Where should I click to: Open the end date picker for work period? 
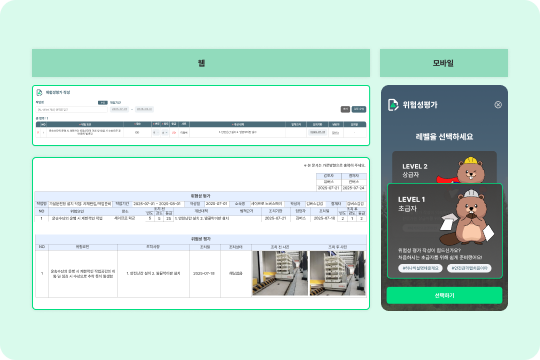tap(144, 109)
